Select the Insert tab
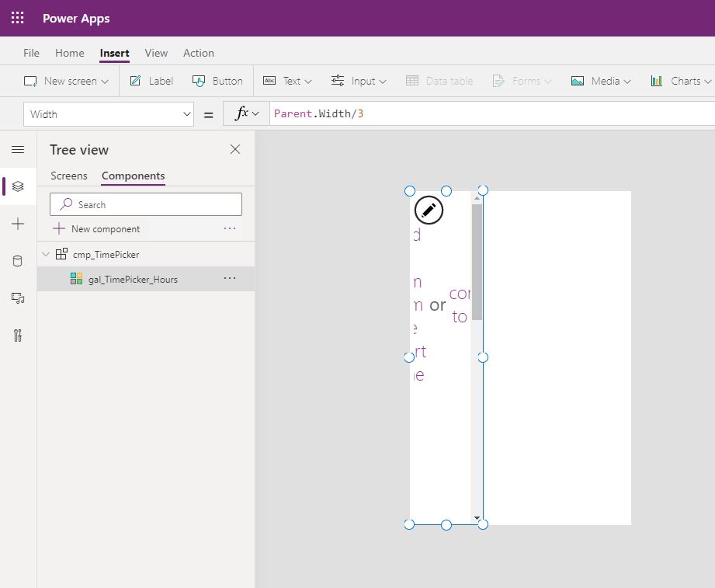Image resolution: width=715 pixels, height=588 pixels. click(114, 53)
